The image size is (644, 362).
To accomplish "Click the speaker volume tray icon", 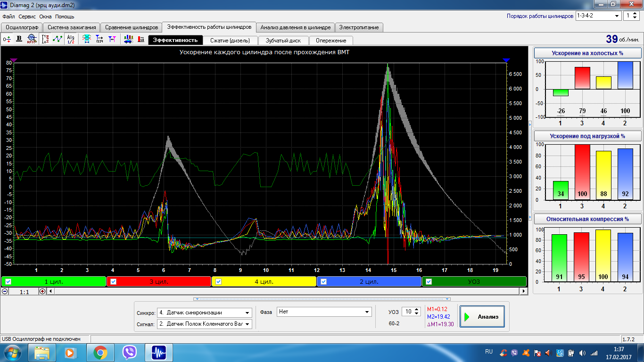I will [x=582, y=353].
